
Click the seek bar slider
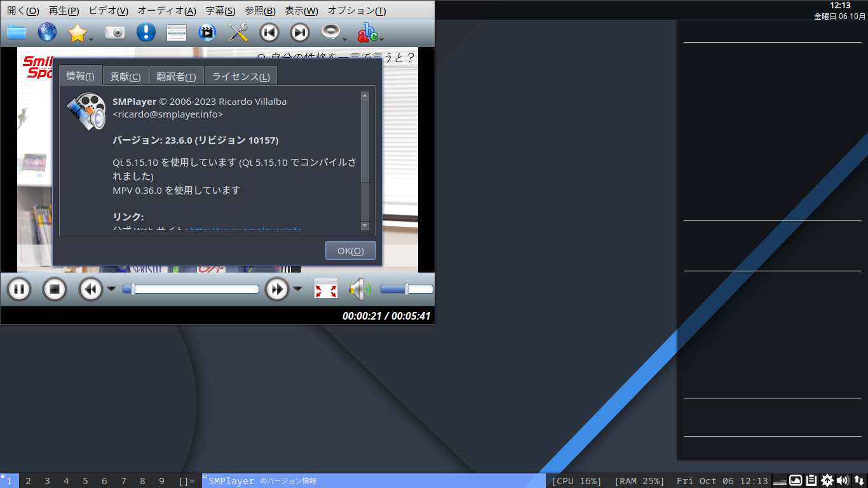coord(191,289)
